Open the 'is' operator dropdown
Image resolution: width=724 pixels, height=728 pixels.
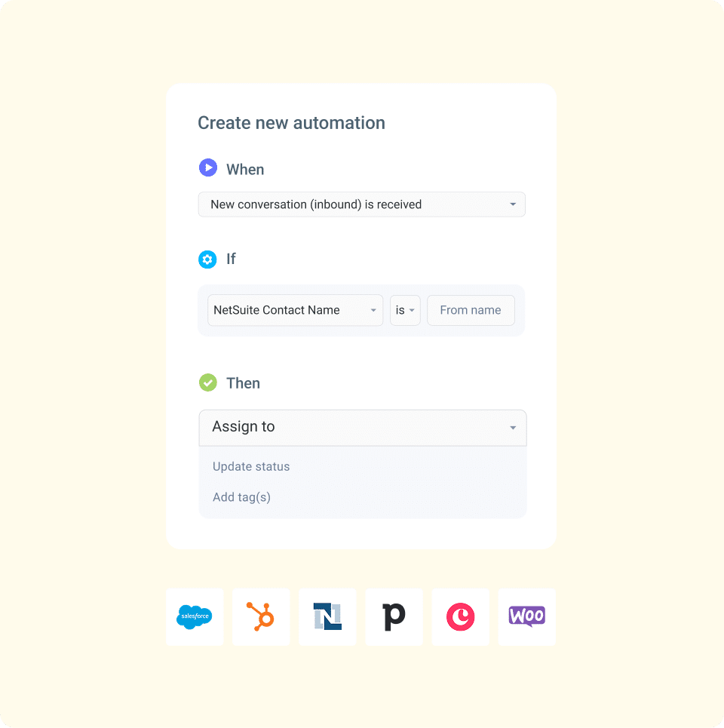pyautogui.click(x=405, y=310)
